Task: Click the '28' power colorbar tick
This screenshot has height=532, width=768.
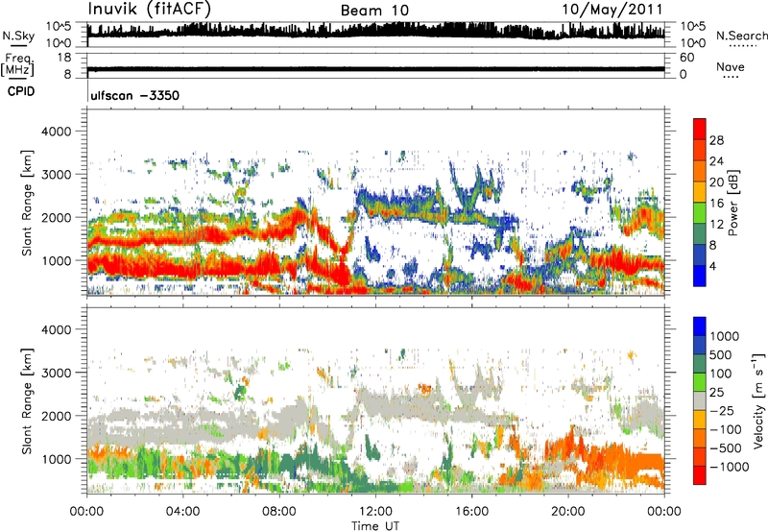Action: pyautogui.click(x=716, y=140)
